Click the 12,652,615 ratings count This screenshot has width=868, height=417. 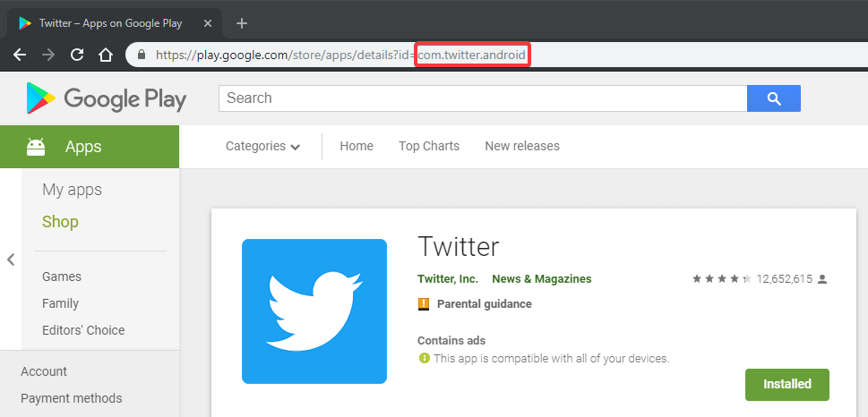pos(785,279)
